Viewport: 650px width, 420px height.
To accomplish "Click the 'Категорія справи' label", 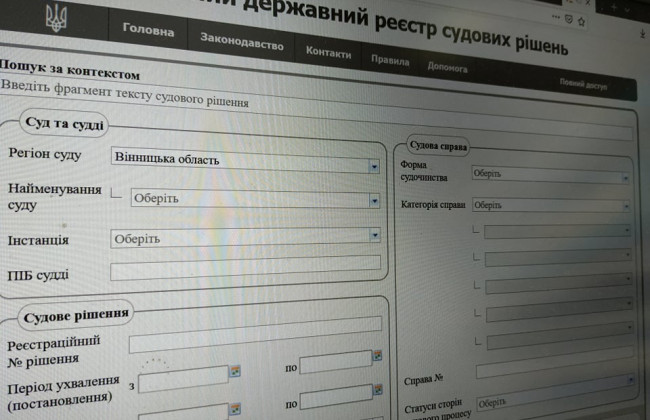I will tap(433, 204).
